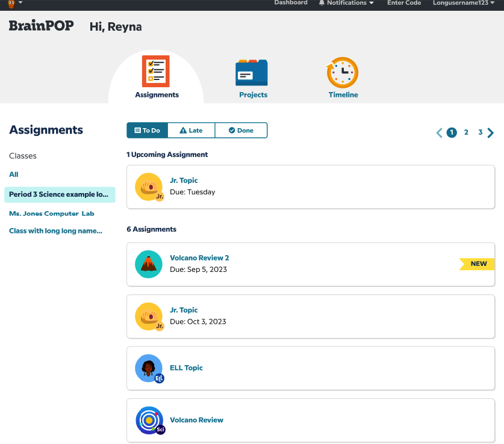The image size is (504, 444).
Task: Click Enter Code in top bar
Action: click(x=404, y=3)
